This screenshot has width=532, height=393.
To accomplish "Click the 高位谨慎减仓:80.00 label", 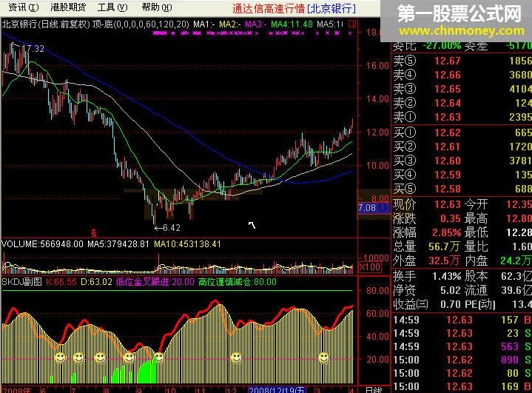I will point(238,282).
